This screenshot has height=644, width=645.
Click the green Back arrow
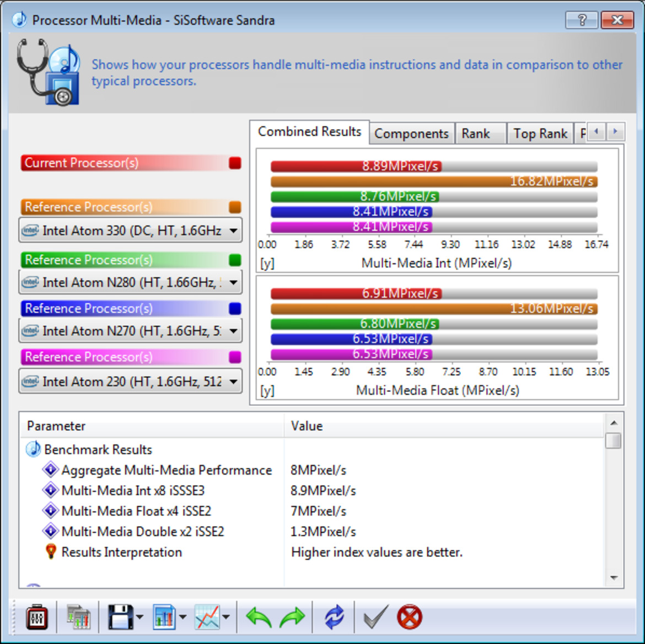[x=259, y=617]
